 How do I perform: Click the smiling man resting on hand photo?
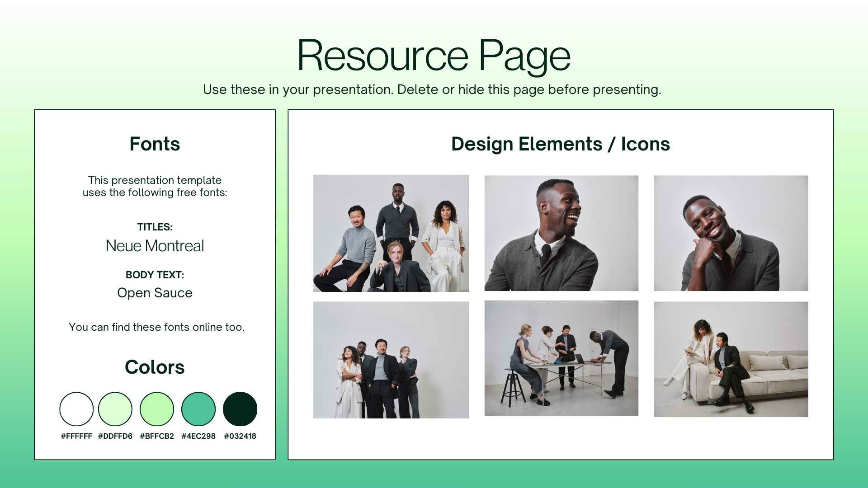point(731,233)
